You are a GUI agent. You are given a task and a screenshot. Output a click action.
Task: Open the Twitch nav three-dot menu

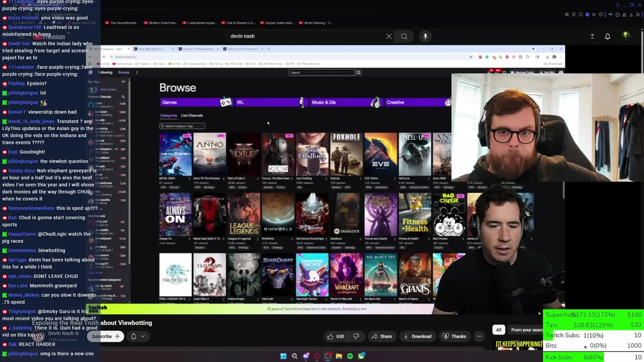tap(137, 72)
